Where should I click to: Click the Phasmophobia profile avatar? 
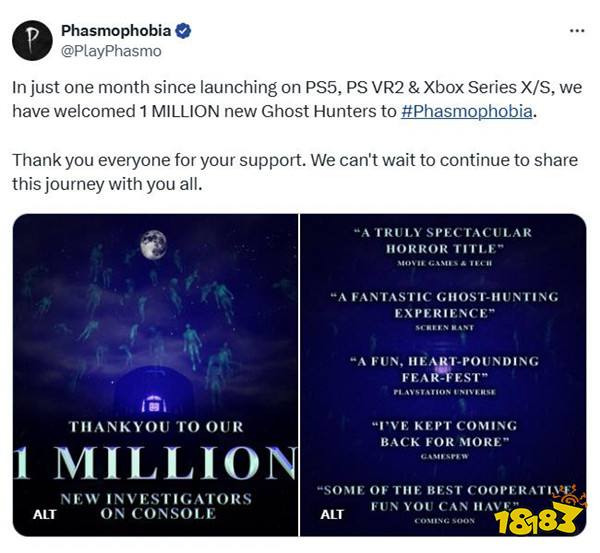pos(32,39)
